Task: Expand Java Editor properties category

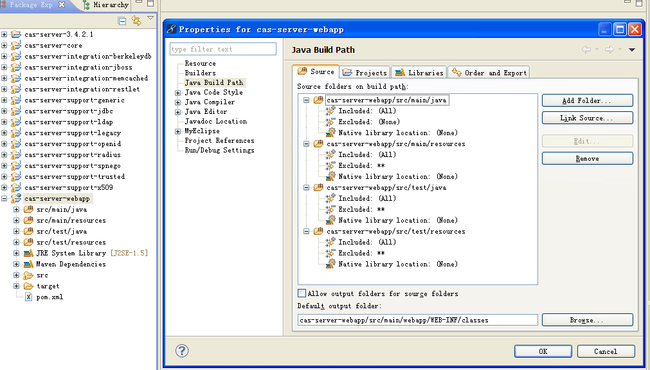Action: pos(177,112)
